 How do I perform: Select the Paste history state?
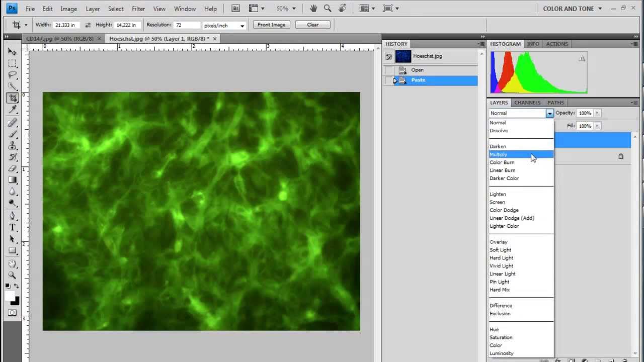[x=430, y=80]
